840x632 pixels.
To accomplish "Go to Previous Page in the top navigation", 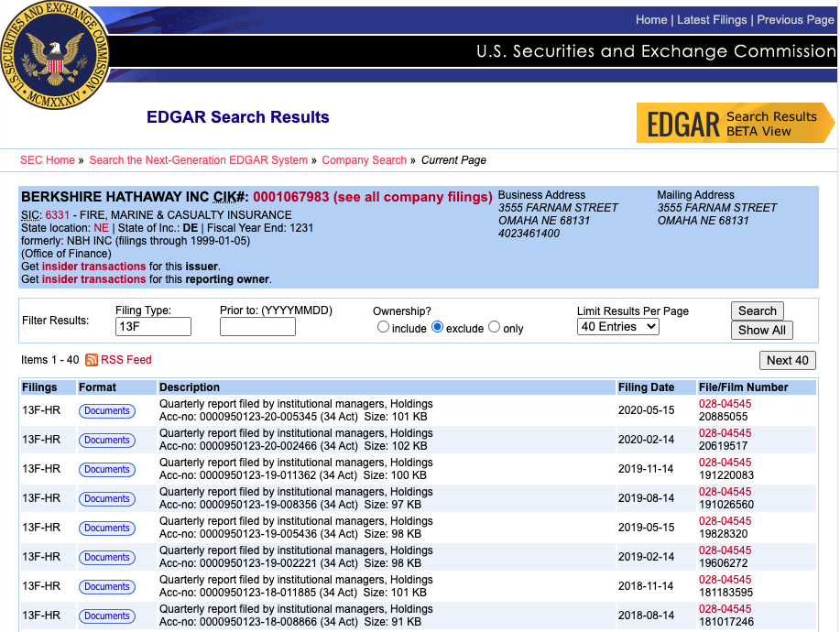I will (x=795, y=20).
